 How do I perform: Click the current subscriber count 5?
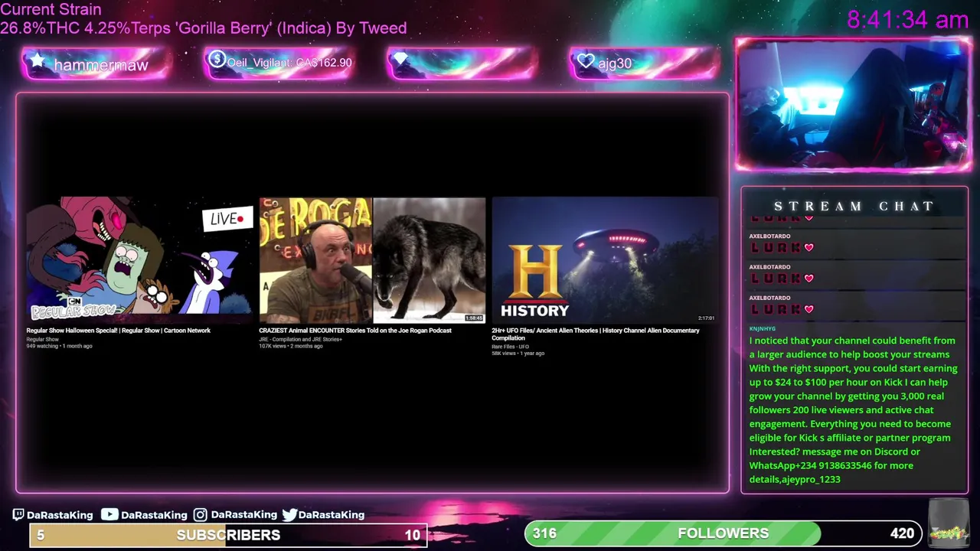pos(41,535)
